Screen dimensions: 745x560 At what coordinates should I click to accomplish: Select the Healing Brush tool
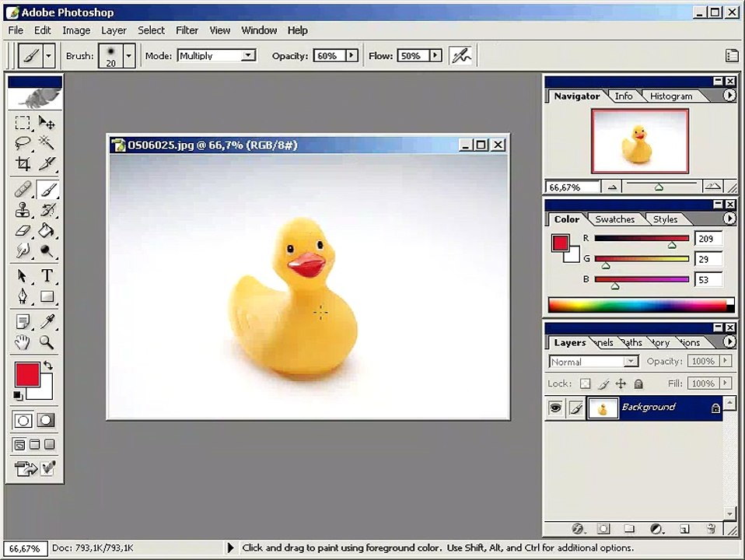23,189
